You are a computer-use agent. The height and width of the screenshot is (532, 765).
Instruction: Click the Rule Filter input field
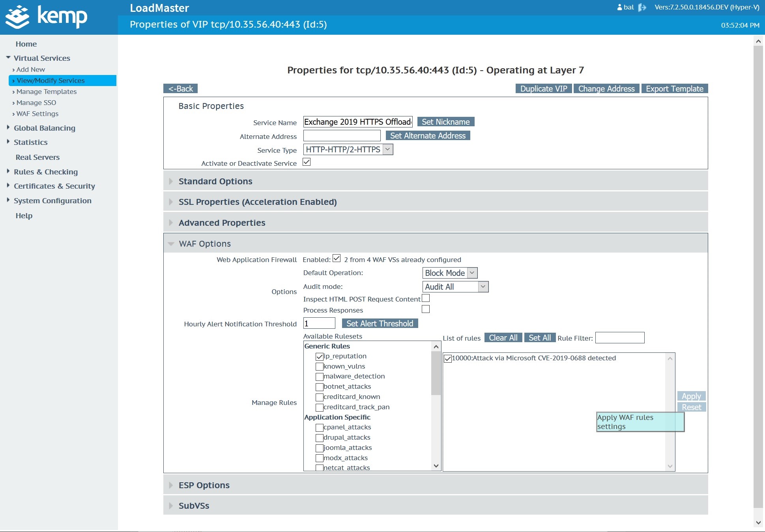tap(619, 338)
